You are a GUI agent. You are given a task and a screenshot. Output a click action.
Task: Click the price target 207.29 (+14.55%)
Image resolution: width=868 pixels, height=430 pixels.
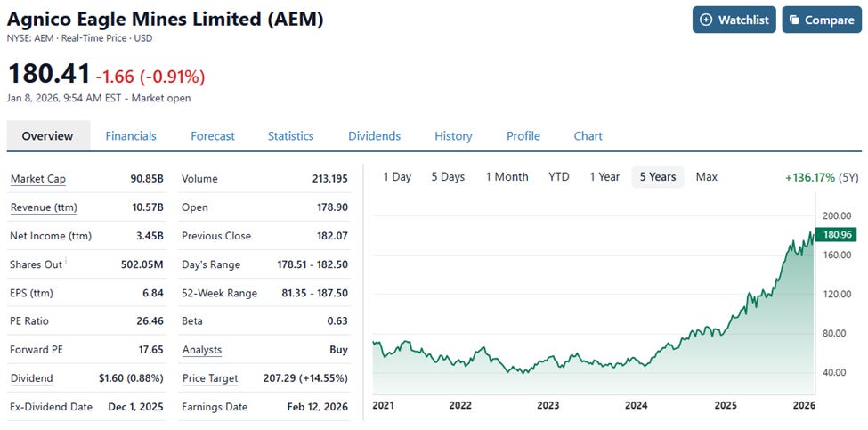click(x=305, y=378)
